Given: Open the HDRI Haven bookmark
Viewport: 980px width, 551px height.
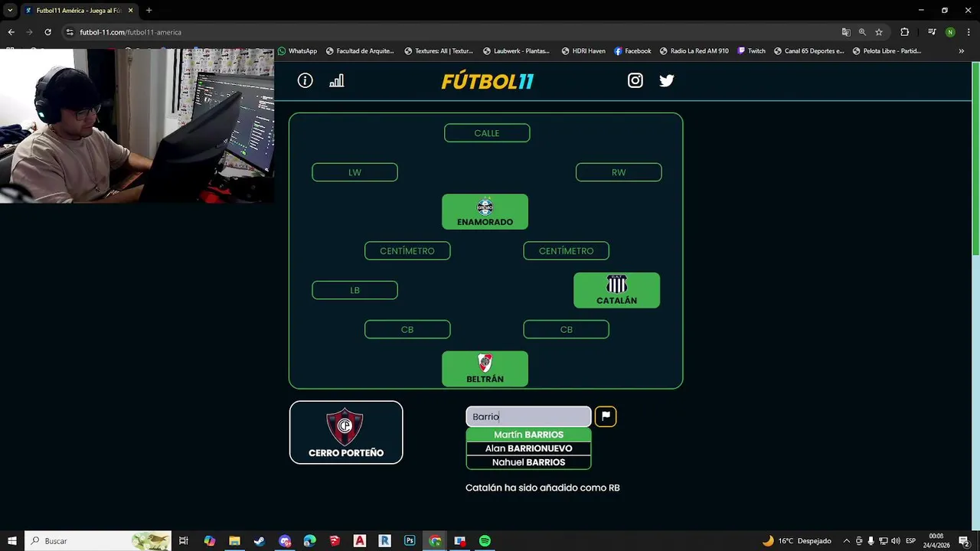Looking at the screenshot, I should tap(583, 51).
